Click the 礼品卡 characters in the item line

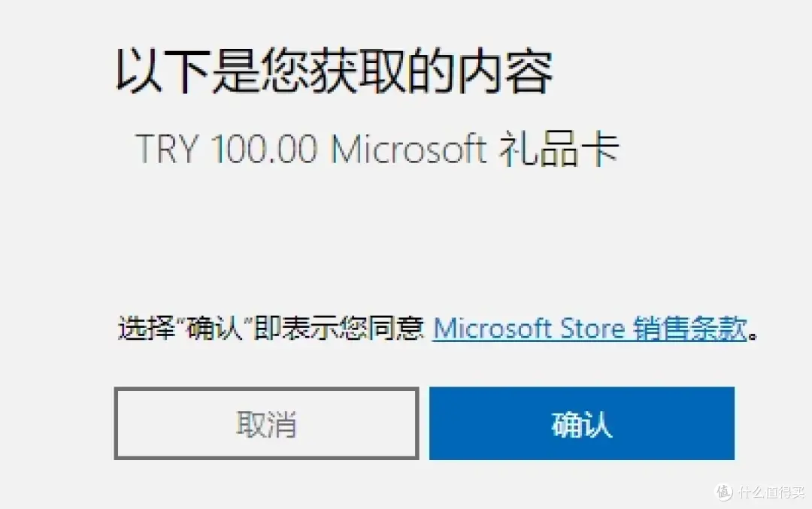coord(559,149)
